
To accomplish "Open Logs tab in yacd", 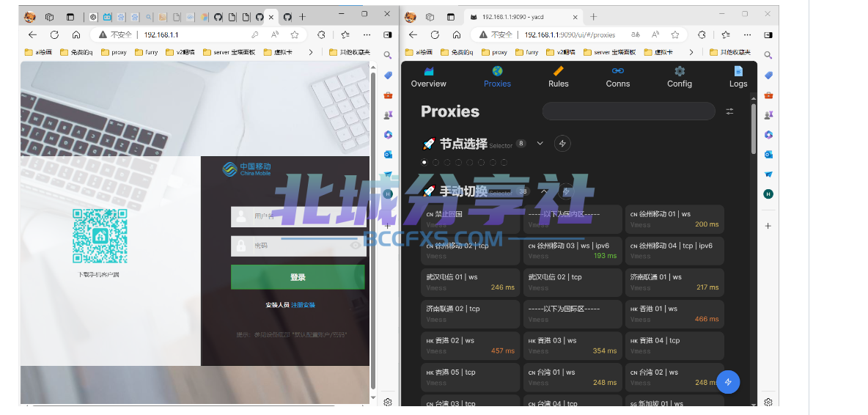I will point(738,78).
